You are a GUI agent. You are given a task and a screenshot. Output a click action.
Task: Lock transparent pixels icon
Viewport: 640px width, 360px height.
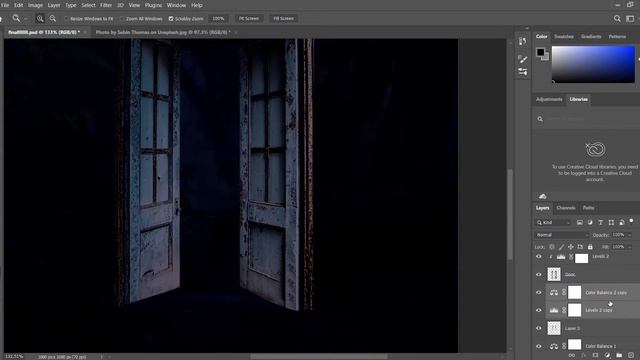pyautogui.click(x=552, y=247)
